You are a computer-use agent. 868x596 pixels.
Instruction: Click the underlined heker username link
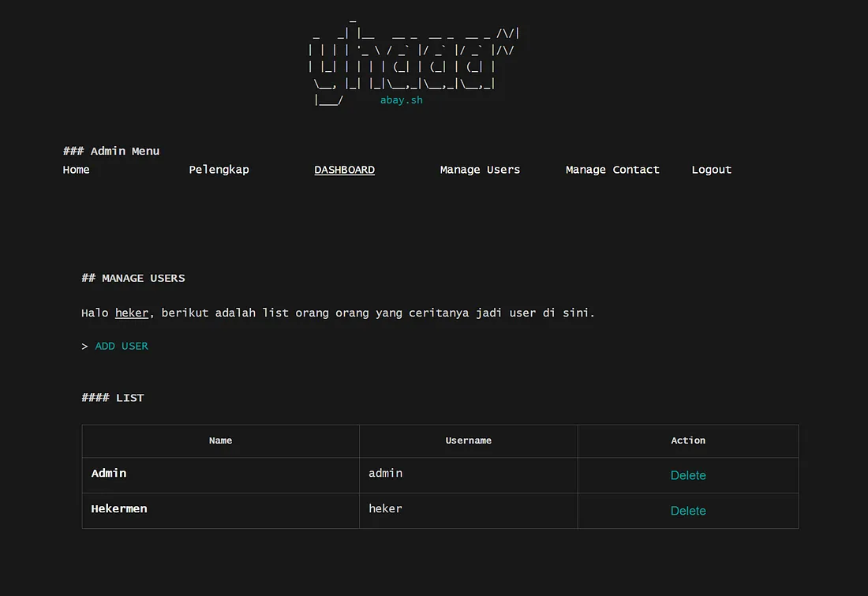click(x=131, y=313)
